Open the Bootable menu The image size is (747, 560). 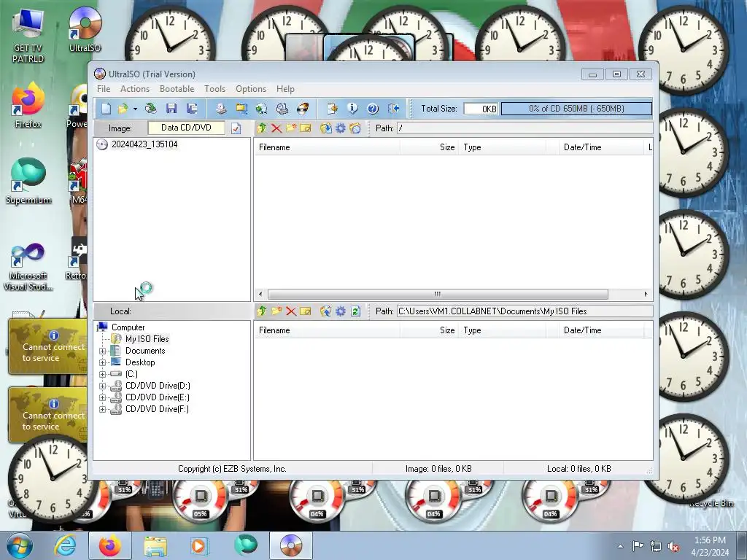point(177,89)
